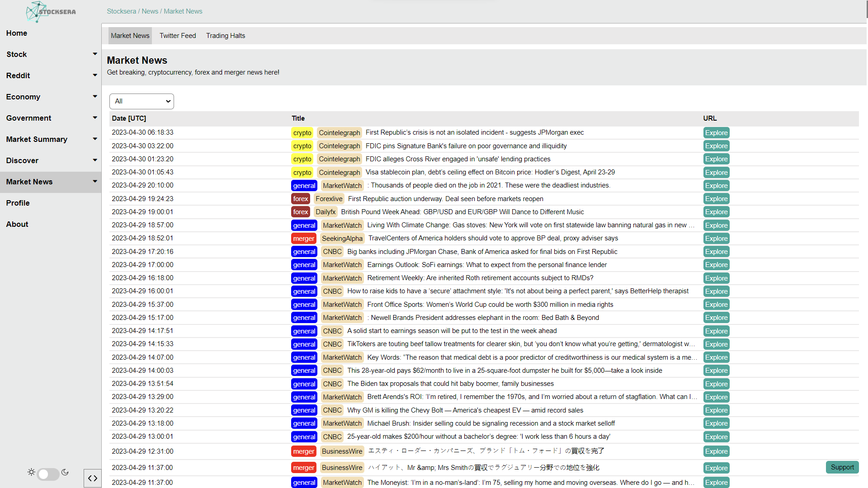Collapse sidebar with the angle-brackets icon
The image size is (868, 488).
tap(93, 478)
